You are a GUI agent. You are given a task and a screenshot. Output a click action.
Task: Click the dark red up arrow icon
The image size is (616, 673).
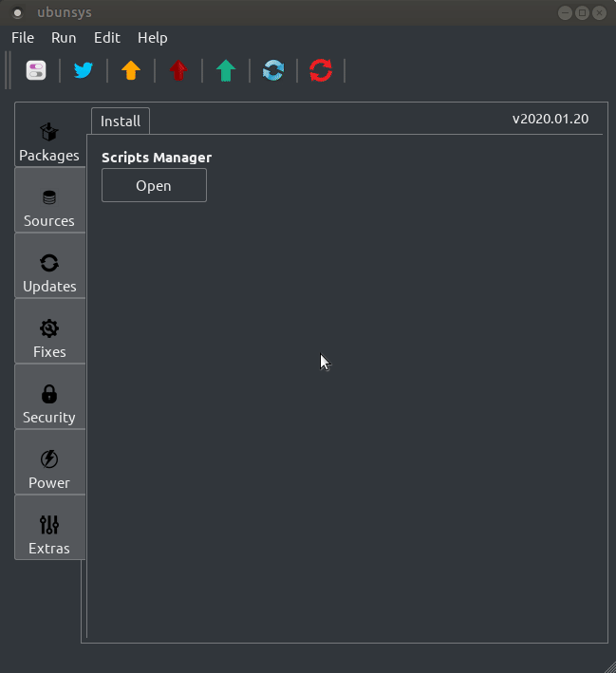coord(178,70)
